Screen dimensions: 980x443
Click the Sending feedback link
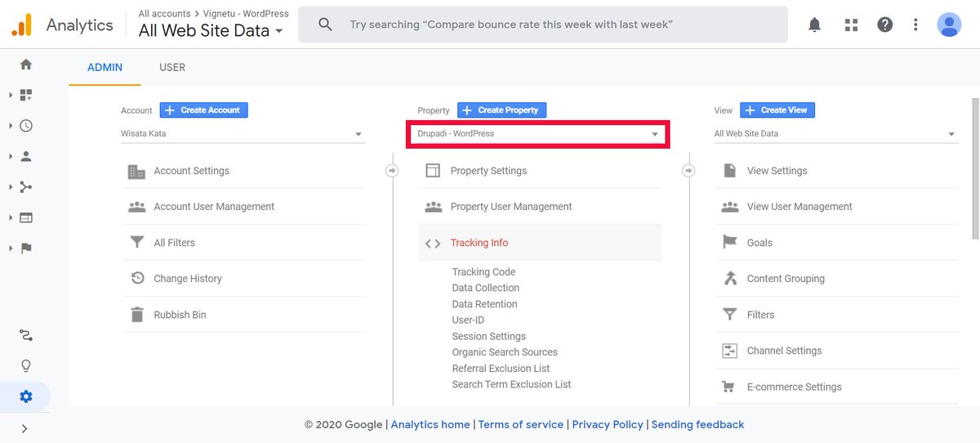[697, 424]
